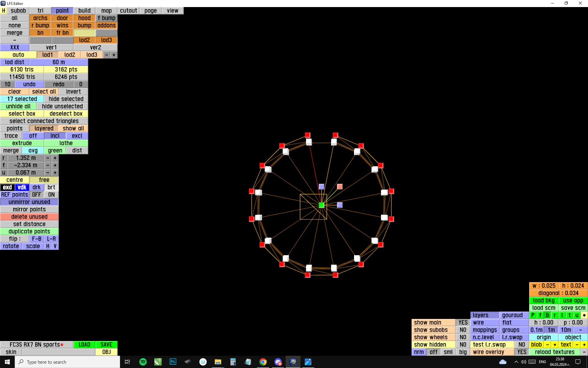Click the plus button next to the lod3 tab

tap(114, 55)
